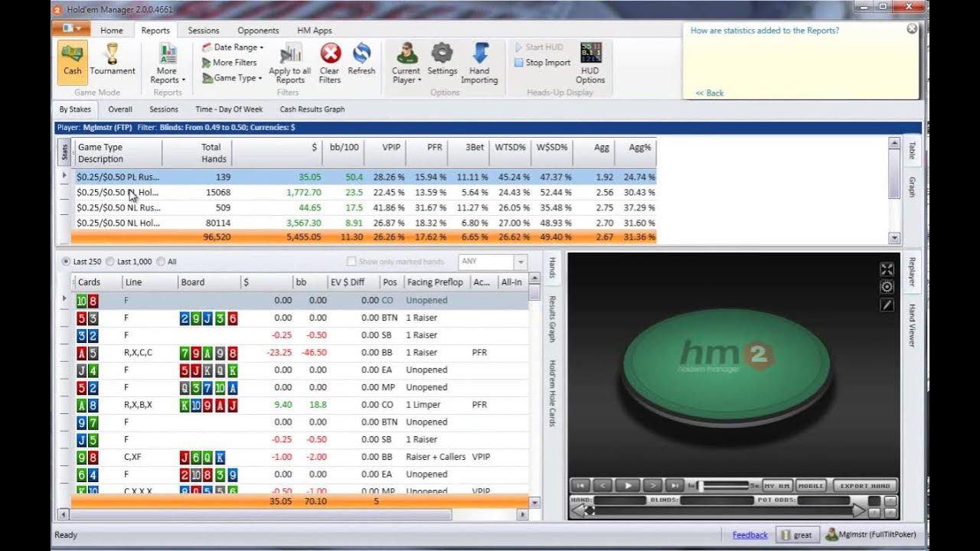Open the HM Apps ribbon tab
Viewport: 980px width, 551px height.
[315, 31]
